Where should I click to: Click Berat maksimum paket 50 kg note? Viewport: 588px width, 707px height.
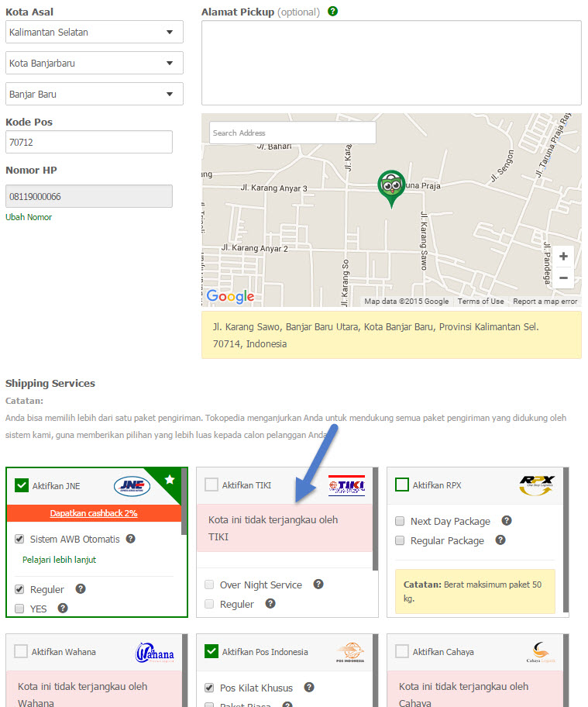coord(475,591)
